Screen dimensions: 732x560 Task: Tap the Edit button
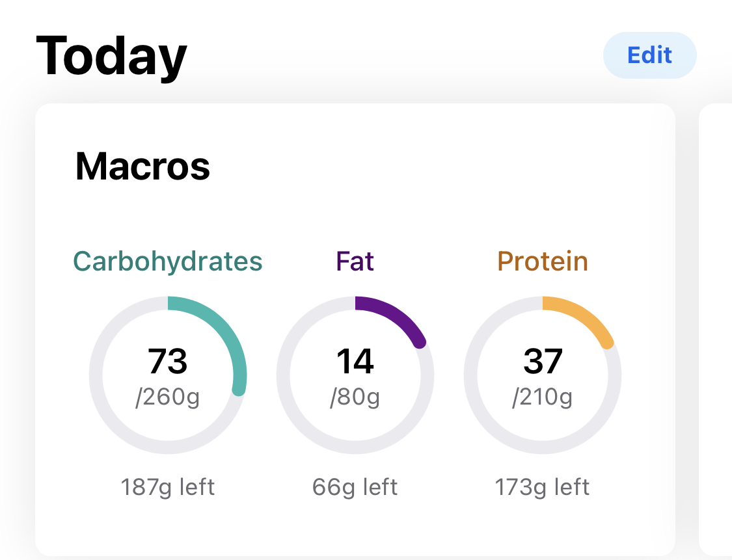[649, 55]
